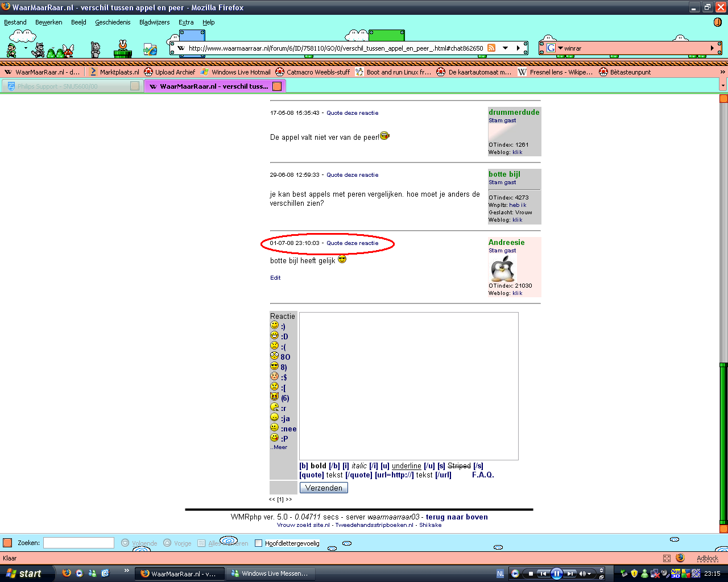Toggle Hoofdlettergevoelig checkbox
The width and height of the screenshot is (728, 582).
click(x=258, y=543)
